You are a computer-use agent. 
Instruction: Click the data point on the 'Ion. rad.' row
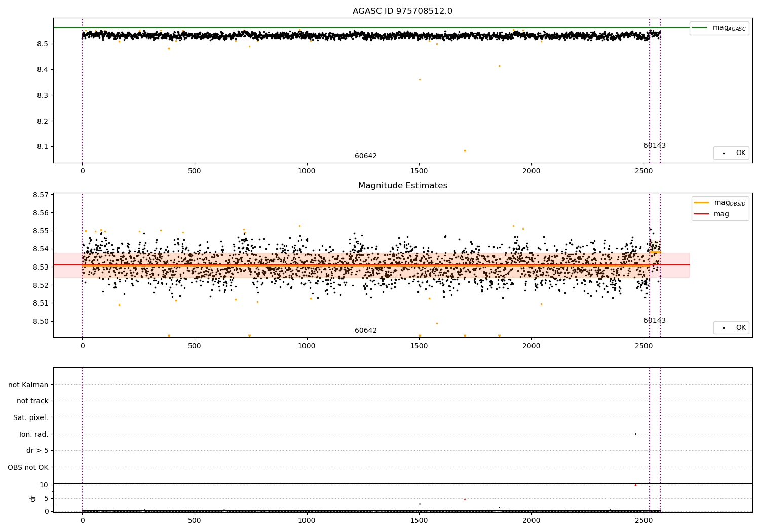pyautogui.click(x=635, y=434)
